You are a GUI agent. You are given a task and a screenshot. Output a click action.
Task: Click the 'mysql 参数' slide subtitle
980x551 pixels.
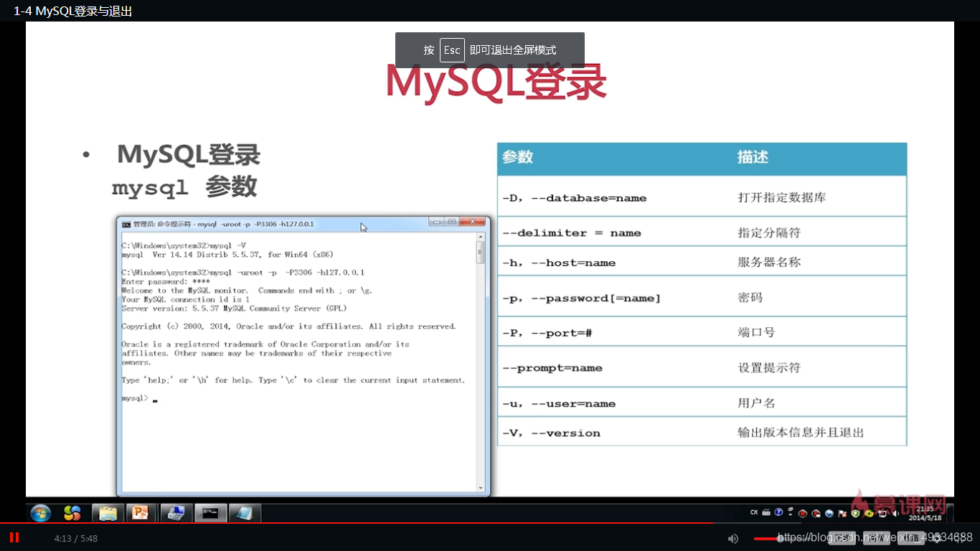point(184,188)
